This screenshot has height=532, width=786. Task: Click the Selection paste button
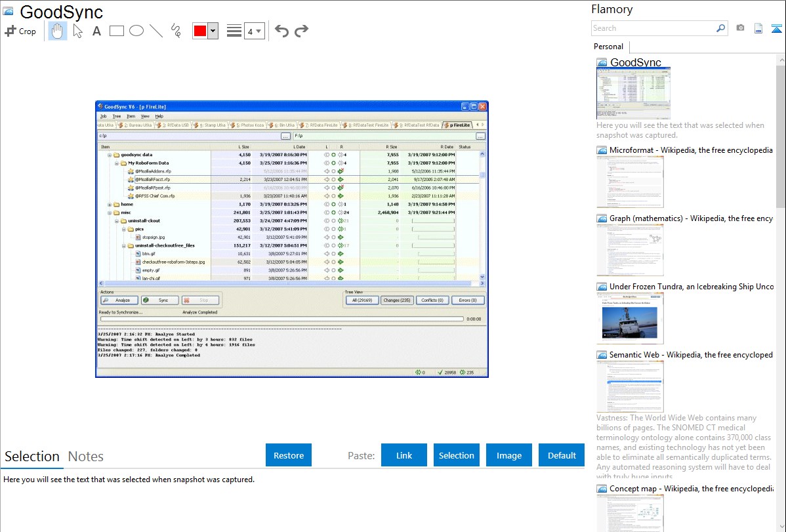(457, 455)
